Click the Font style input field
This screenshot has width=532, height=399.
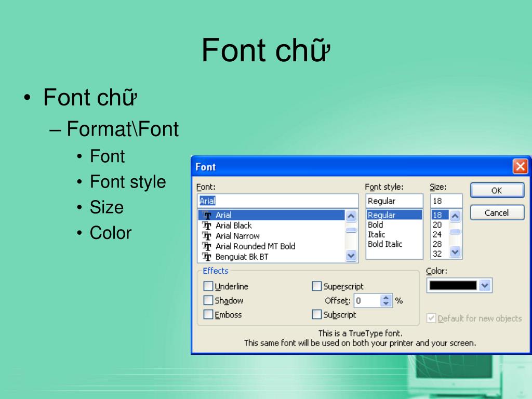pos(394,201)
